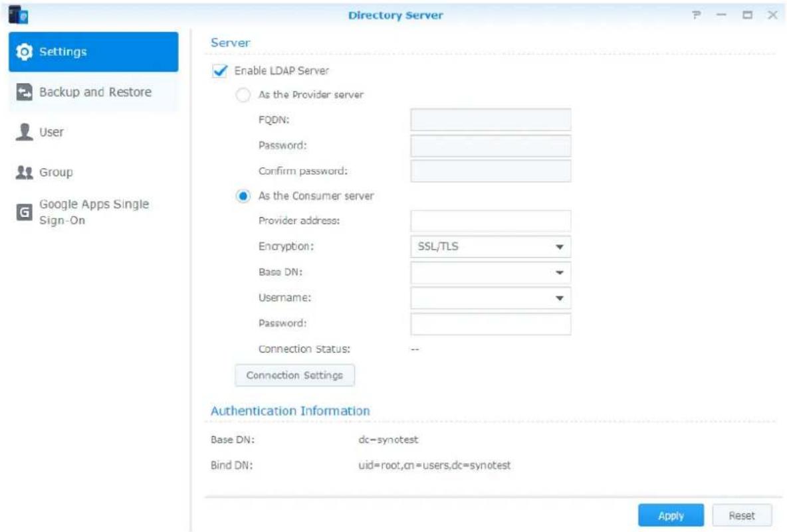Select As the Consumer server option

(243, 196)
